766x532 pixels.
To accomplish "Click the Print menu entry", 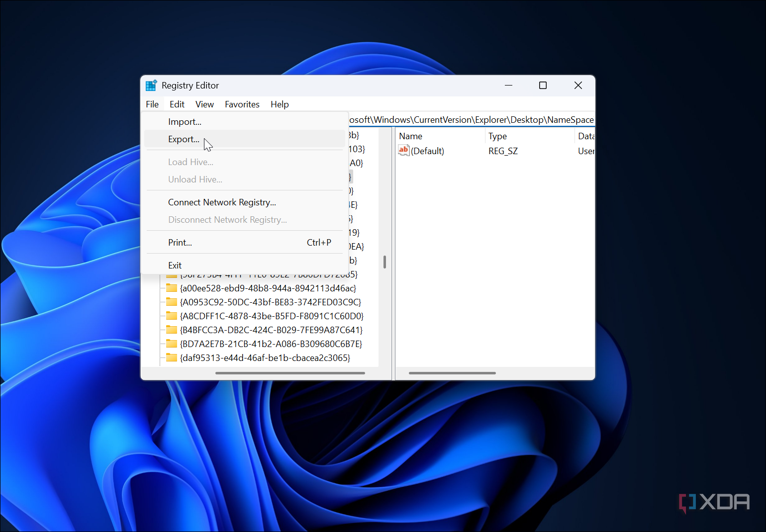I will click(180, 242).
